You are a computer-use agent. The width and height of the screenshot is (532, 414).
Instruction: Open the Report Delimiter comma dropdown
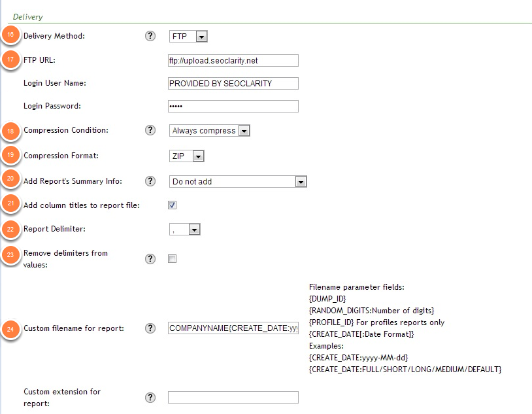click(184, 230)
